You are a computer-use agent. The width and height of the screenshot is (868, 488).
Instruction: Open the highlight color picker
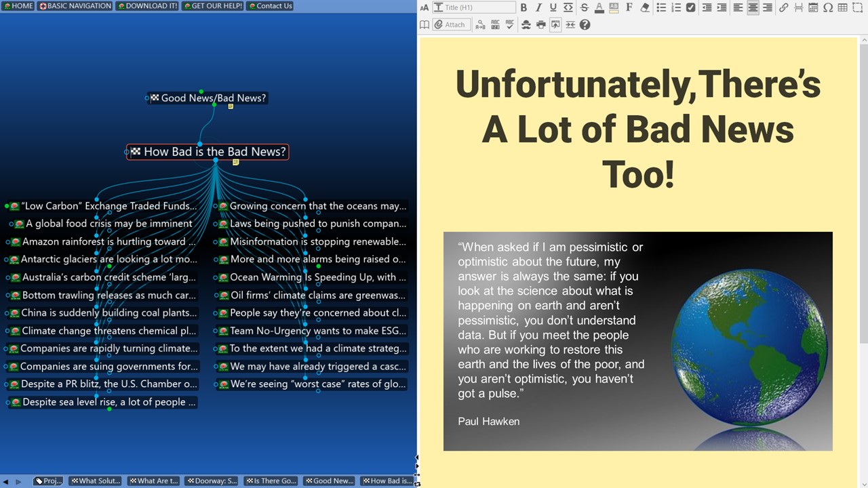coord(614,7)
